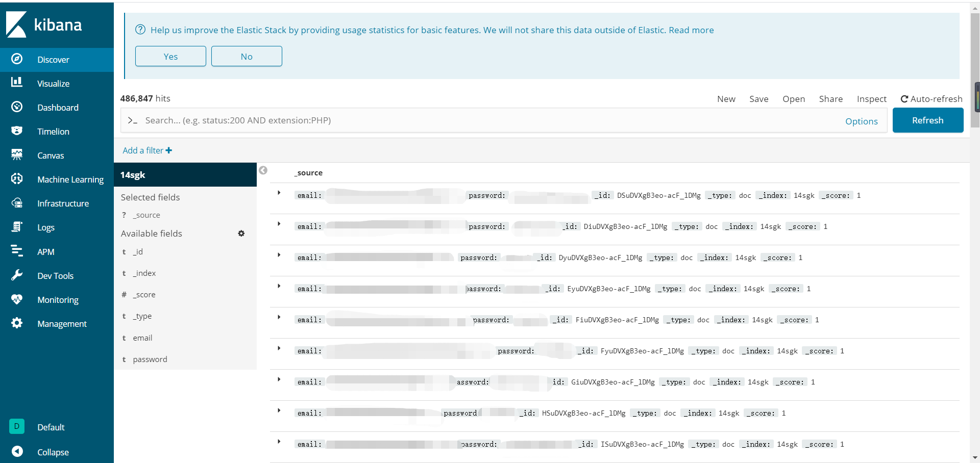The image size is (980, 463).
Task: Click the Default space avatar D
Action: (17, 426)
